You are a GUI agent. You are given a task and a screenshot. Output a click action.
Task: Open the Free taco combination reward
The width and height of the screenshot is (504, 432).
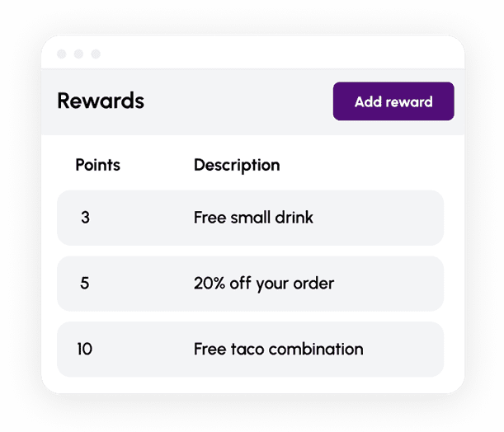[x=278, y=349]
